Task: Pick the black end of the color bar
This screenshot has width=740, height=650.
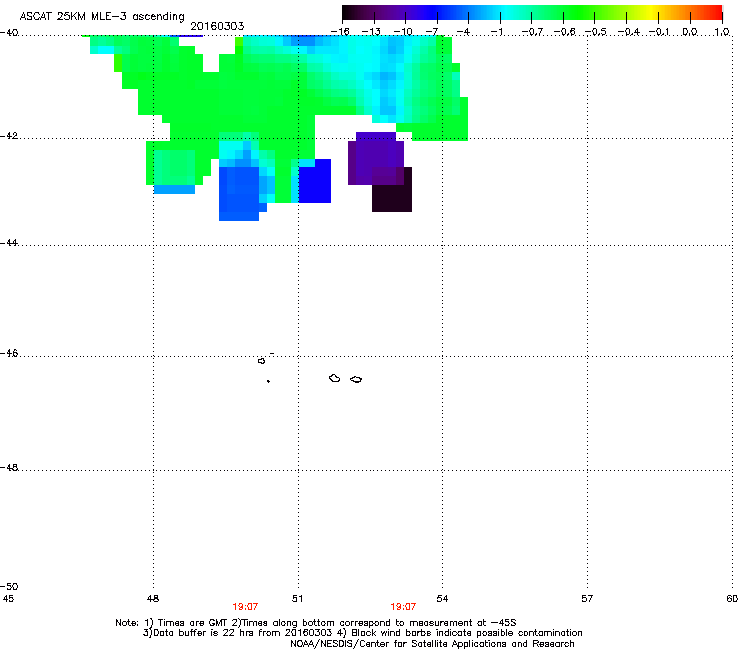Action: tap(350, 13)
